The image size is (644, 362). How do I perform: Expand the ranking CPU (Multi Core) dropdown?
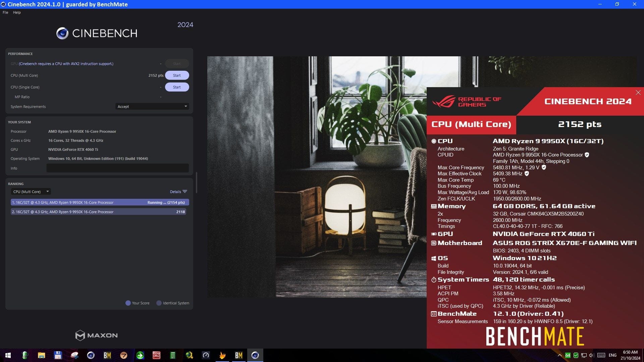point(31,192)
